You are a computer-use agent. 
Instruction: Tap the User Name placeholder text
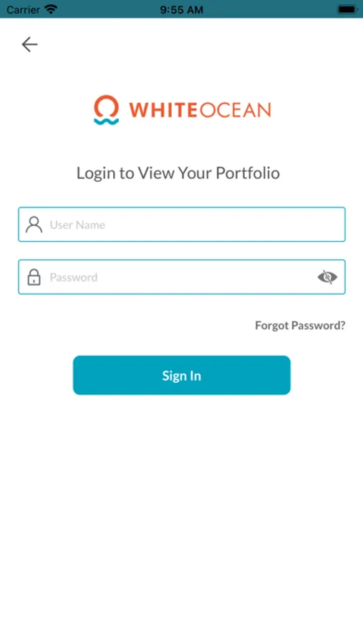tap(77, 225)
